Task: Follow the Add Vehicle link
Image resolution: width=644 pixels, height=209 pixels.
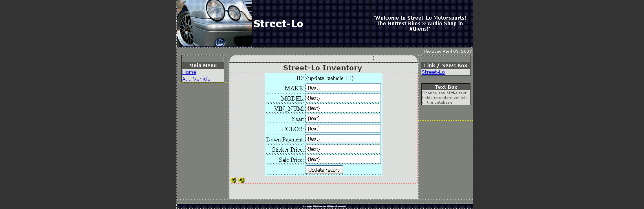Action: pos(196,79)
